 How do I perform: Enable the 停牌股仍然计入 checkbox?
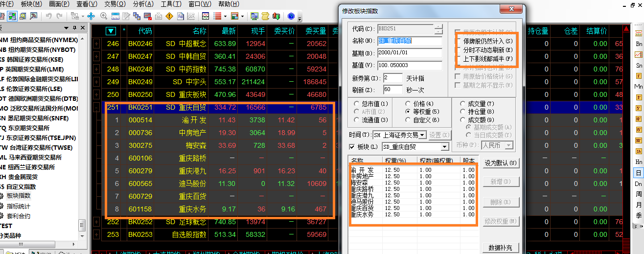click(x=458, y=42)
